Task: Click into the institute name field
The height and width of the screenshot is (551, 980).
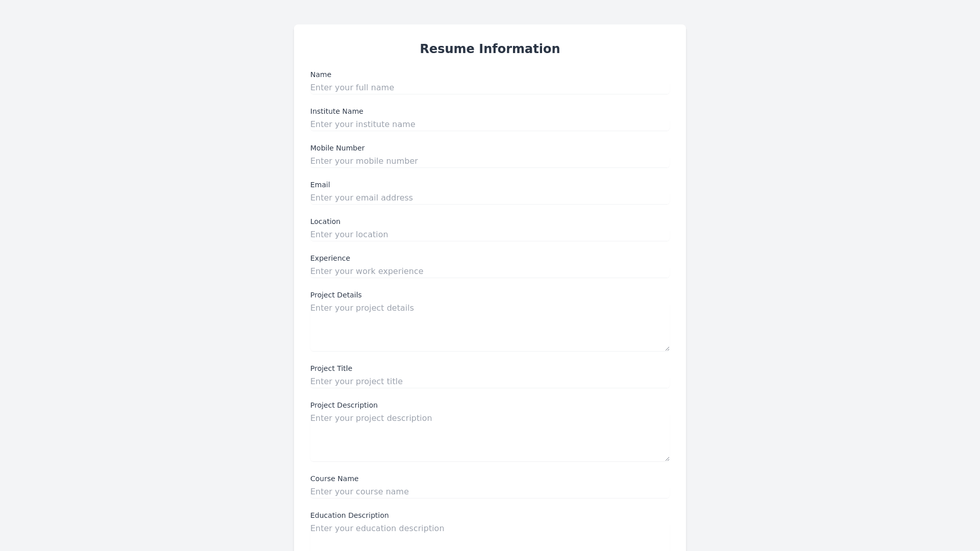Action: 489,124
